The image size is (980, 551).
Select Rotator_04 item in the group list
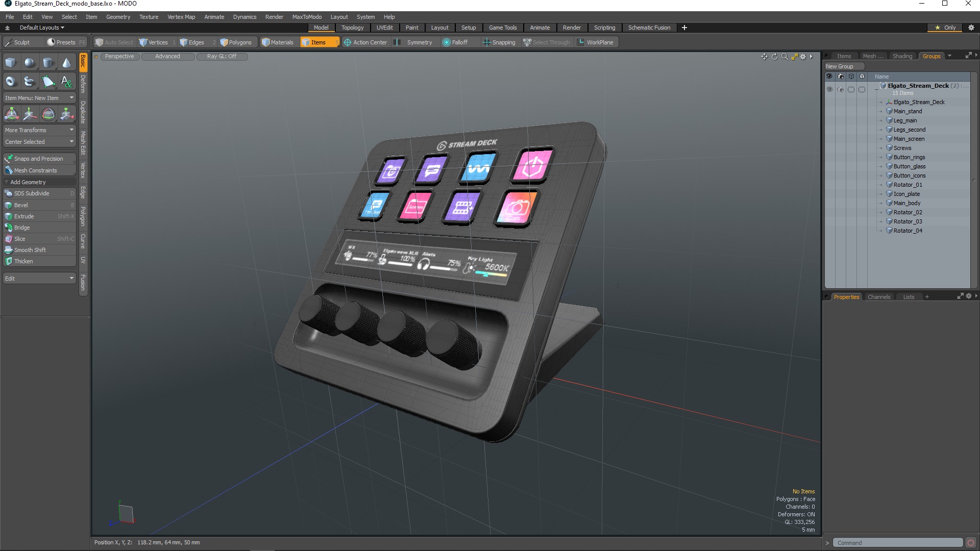point(908,231)
